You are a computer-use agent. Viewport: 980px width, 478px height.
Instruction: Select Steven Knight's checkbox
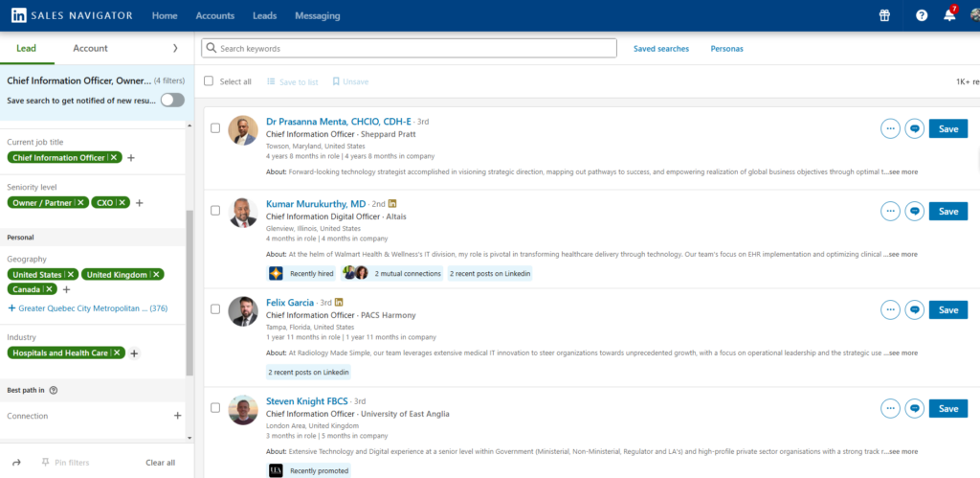pyautogui.click(x=215, y=408)
